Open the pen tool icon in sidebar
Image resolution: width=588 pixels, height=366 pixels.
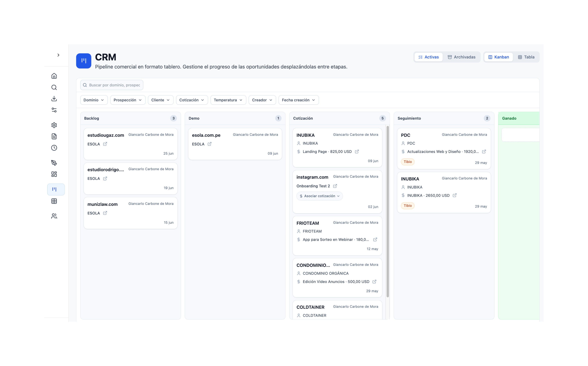pos(54,163)
